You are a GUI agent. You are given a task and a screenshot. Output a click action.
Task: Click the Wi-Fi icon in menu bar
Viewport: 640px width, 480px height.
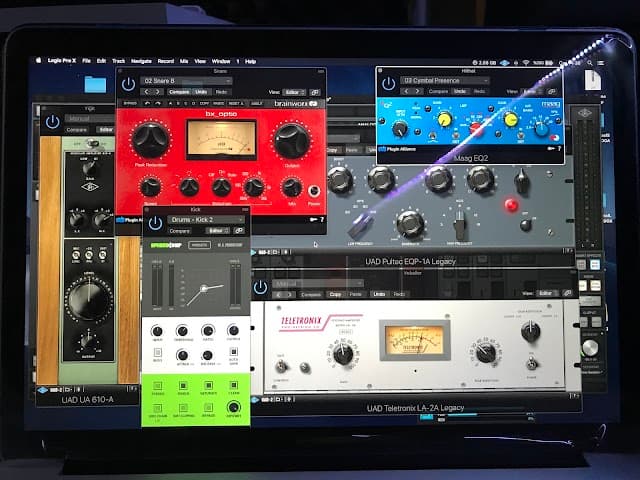[x=526, y=63]
